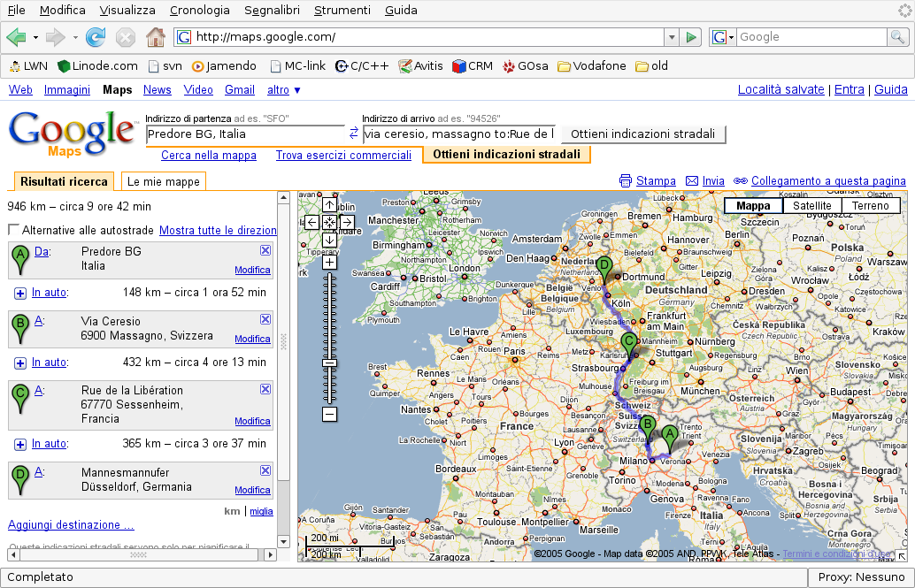Click the map zoom slider handle
Screen dimensions: 915x588
tap(329, 363)
